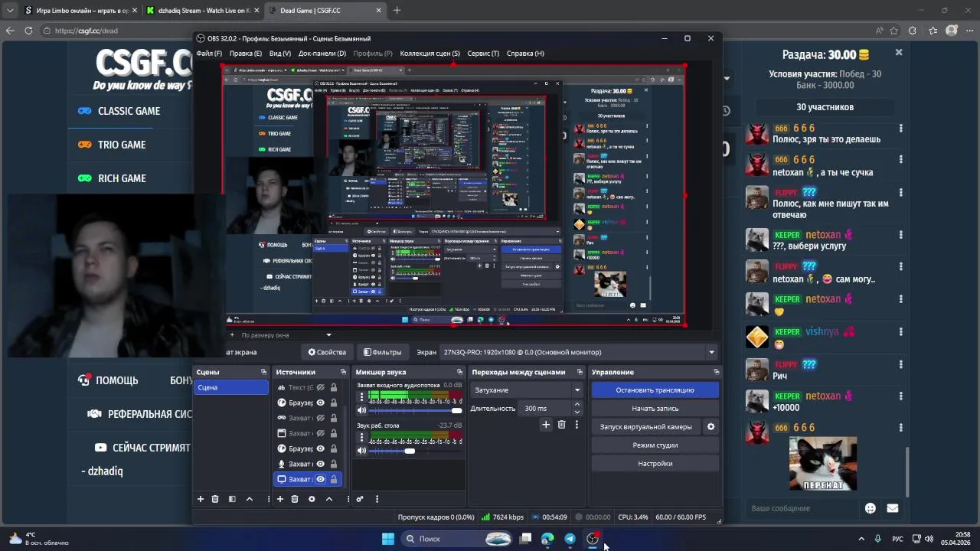980x551 pixels.
Task: Open menu for vishnya chat message
Action: tap(901, 332)
